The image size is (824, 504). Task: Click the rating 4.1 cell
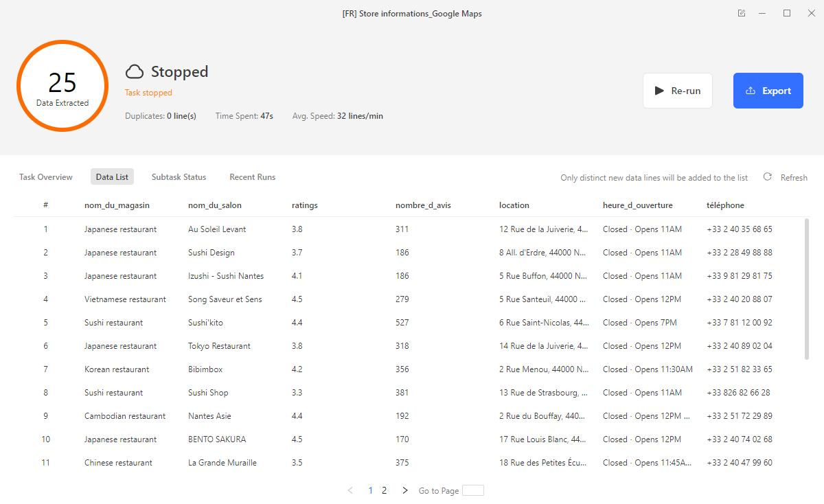pyautogui.click(x=297, y=276)
